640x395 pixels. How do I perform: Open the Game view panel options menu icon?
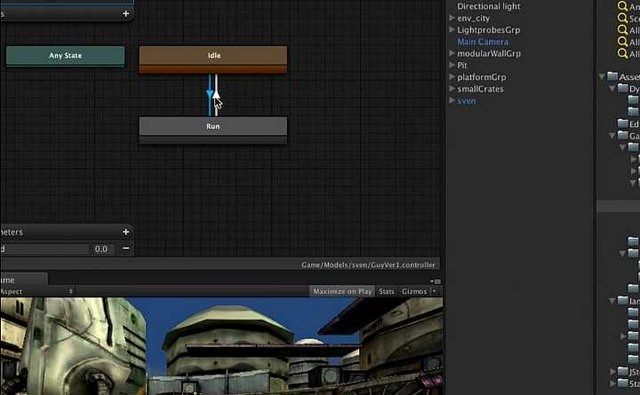coord(435,281)
